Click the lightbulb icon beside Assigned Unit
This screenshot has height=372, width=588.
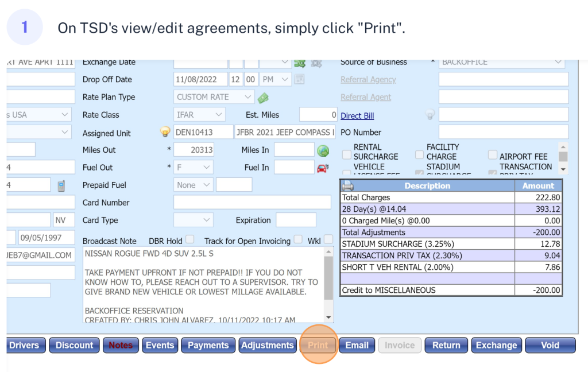(x=165, y=132)
